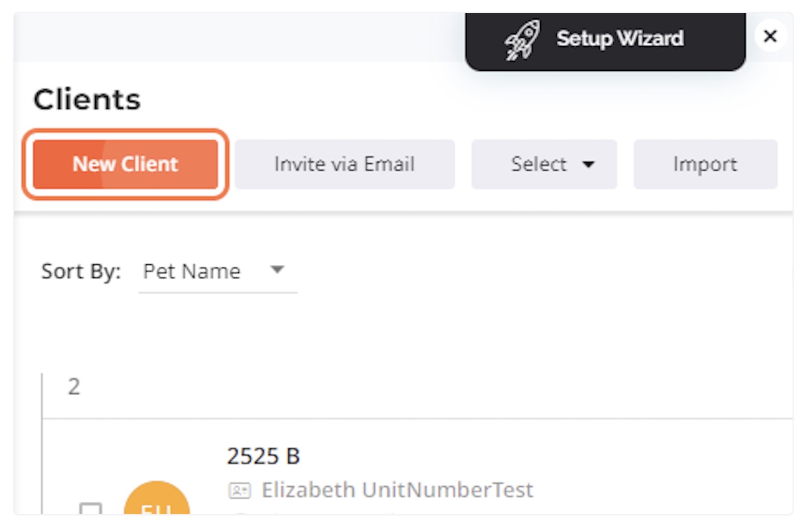This screenshot has height=522, width=812.
Task: Click the Clients page heading
Action: click(x=87, y=100)
